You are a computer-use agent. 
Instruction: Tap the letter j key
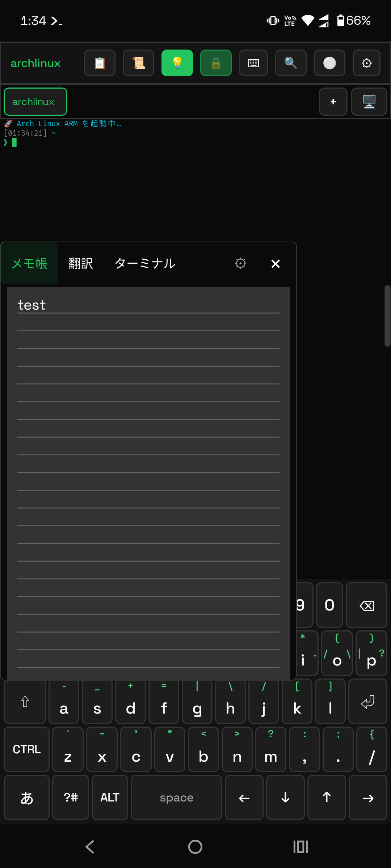pos(264,702)
